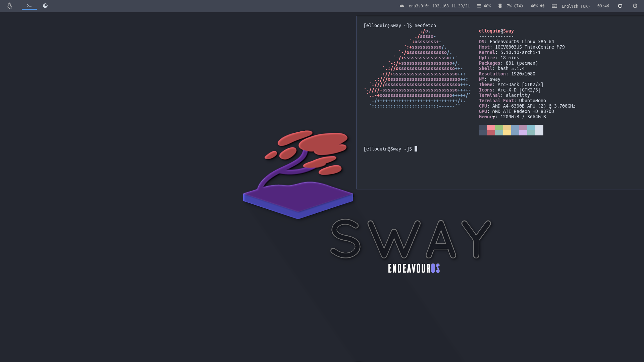The height and width of the screenshot is (362, 644).
Task: Mute audio via the speaker volume icon
Action: [542, 6]
